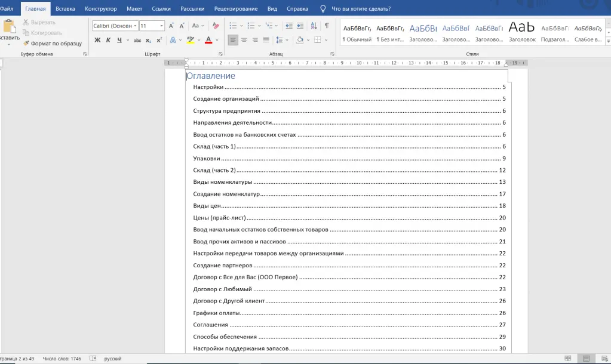Apply the Обычный style
The width and height of the screenshot is (611, 364).
pos(357,33)
